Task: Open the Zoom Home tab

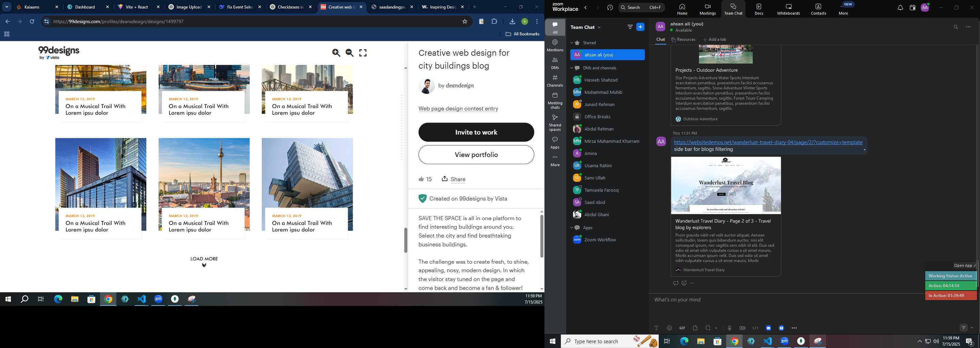Action: coord(682,9)
